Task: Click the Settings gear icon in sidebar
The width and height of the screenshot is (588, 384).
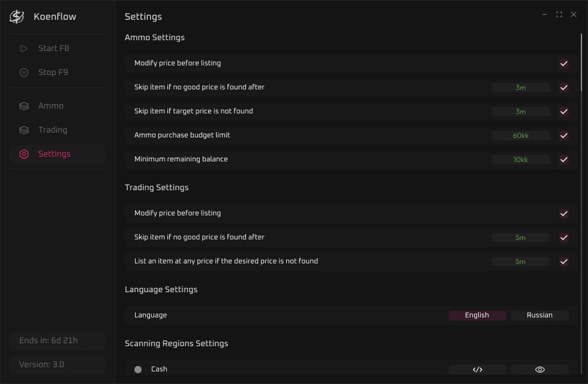Action: click(23, 154)
